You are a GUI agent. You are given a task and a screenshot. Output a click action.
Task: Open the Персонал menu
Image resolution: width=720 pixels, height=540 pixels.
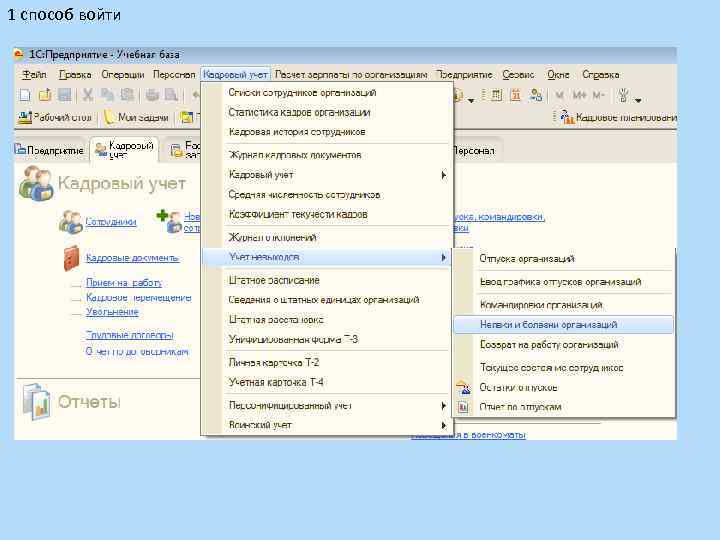tap(174, 74)
